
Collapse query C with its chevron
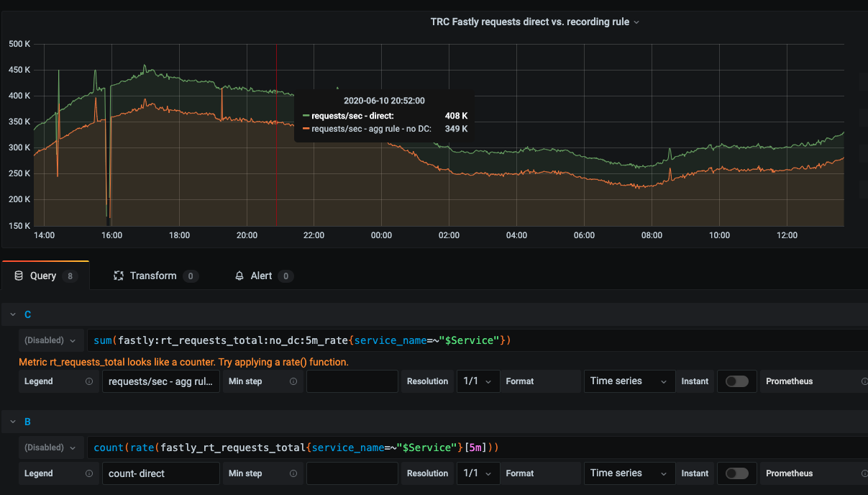[x=12, y=314]
